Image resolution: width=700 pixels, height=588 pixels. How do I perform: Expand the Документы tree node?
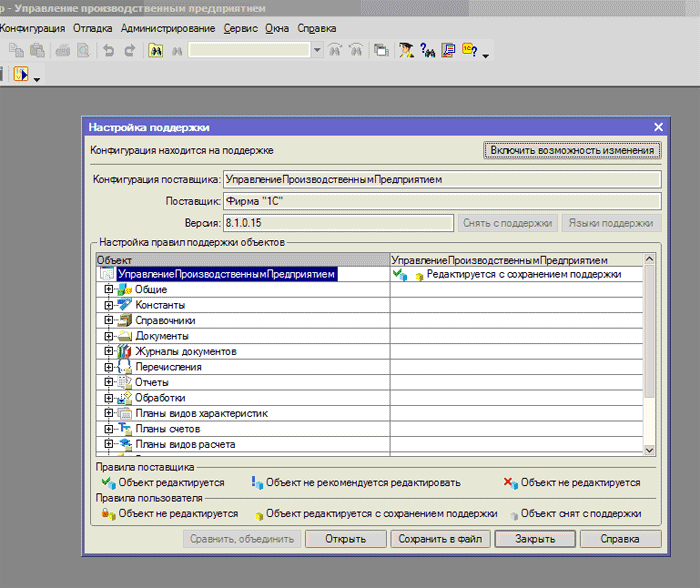(109, 336)
